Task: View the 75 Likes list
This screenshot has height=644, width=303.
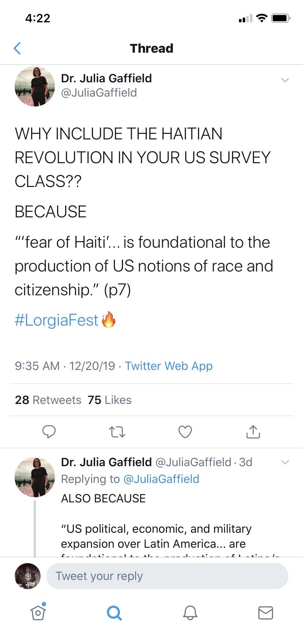Action: tap(109, 400)
